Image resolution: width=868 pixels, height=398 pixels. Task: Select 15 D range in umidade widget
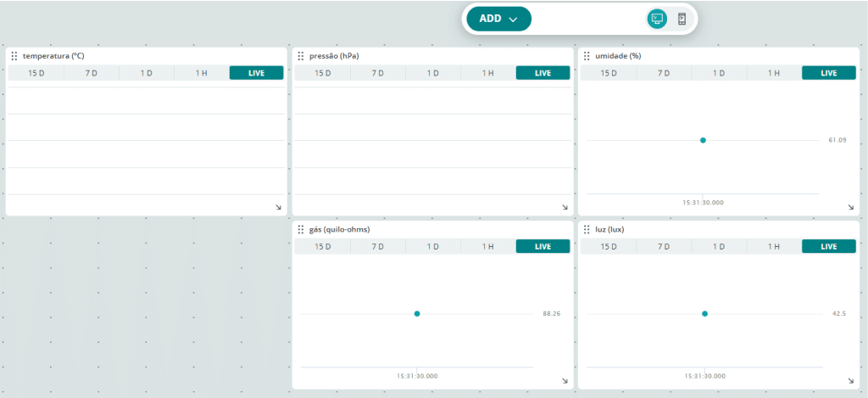(609, 73)
